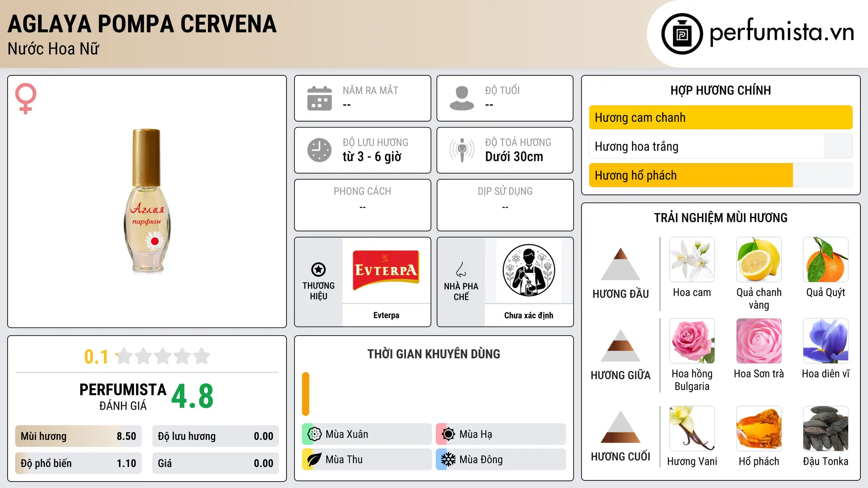
Task: Open the Aglaya perfume bottle image
Action: 147,201
